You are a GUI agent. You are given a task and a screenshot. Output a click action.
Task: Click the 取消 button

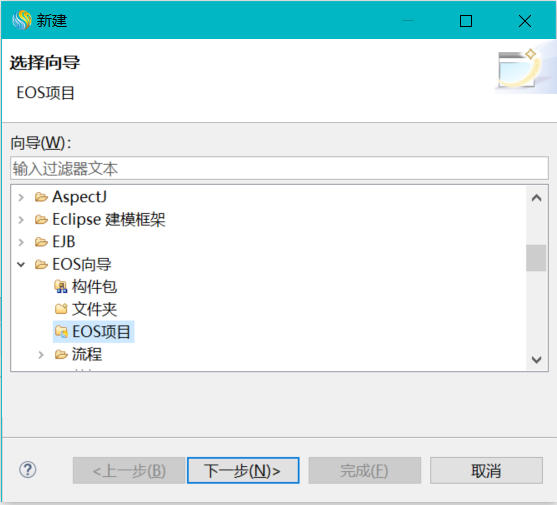(x=486, y=471)
